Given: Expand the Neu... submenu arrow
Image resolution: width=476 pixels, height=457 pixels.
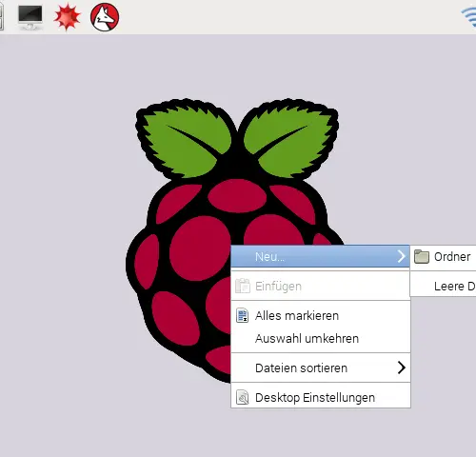Looking at the screenshot, I should coord(402,256).
